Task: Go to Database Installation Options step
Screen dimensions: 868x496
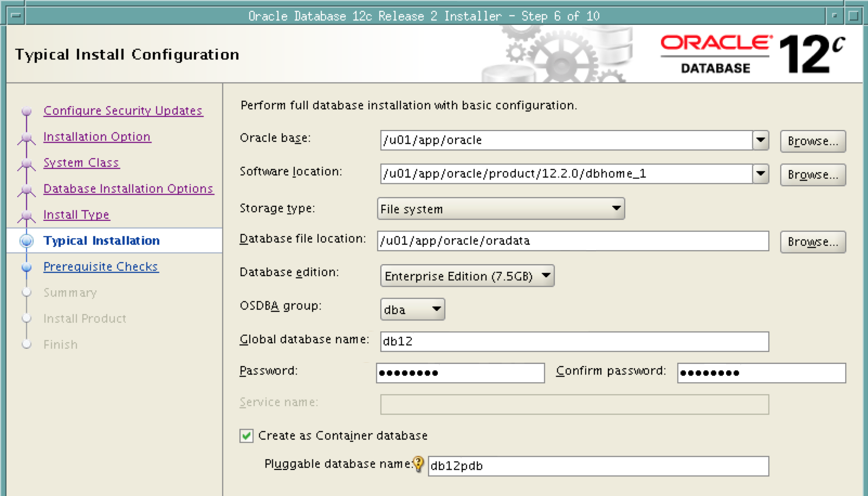Action: click(x=128, y=188)
